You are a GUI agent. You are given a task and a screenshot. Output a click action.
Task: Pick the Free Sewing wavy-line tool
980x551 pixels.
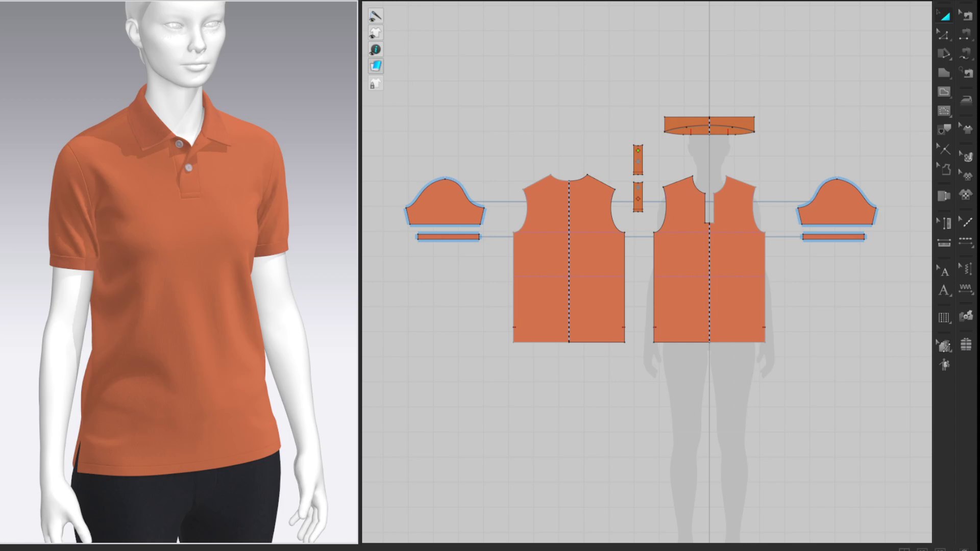pyautogui.click(x=965, y=54)
